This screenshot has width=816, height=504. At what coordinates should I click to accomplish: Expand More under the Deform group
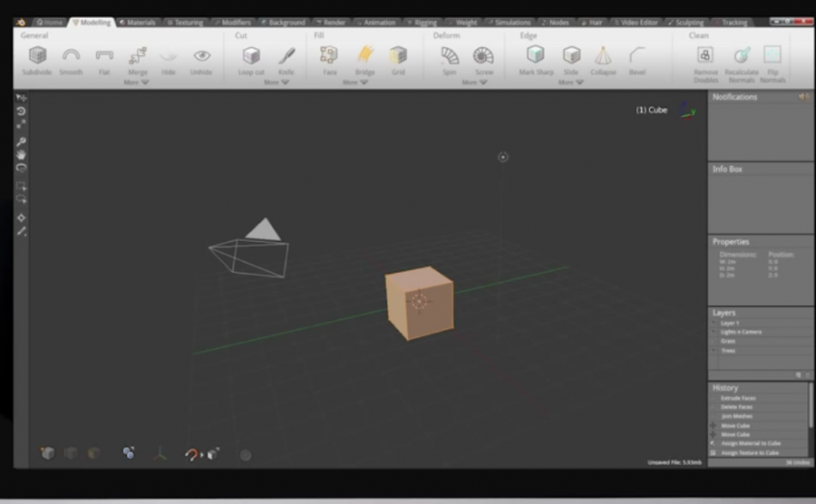(474, 82)
